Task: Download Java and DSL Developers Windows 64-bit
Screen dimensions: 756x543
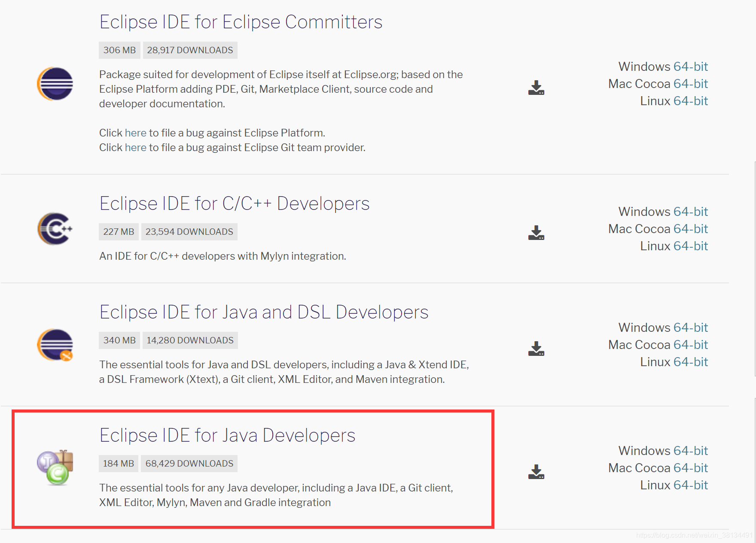Action: point(691,328)
